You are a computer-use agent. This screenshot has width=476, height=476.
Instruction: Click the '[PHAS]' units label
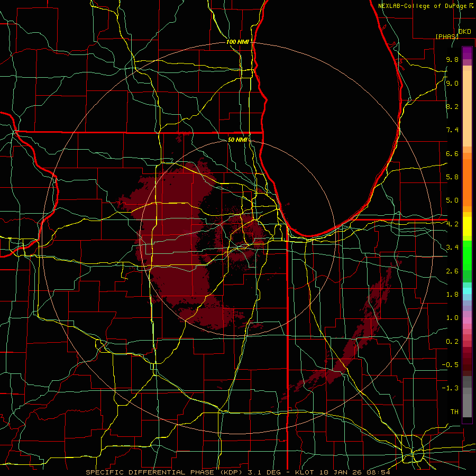447,36
